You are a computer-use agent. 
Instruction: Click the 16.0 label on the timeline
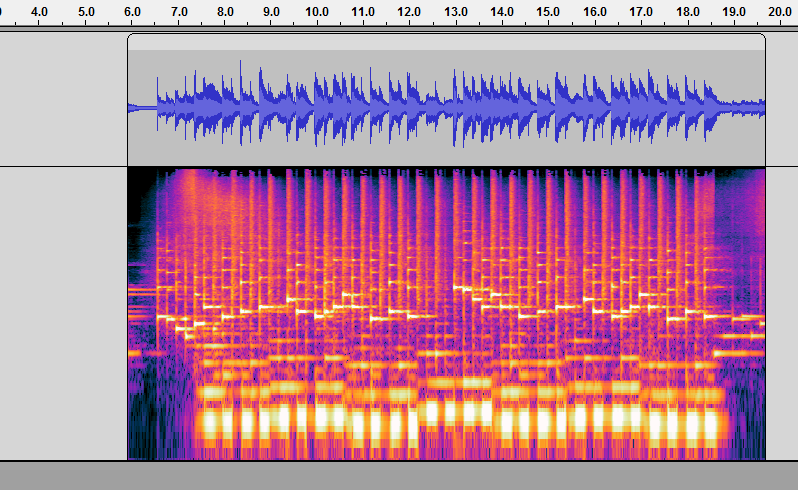[x=594, y=12]
